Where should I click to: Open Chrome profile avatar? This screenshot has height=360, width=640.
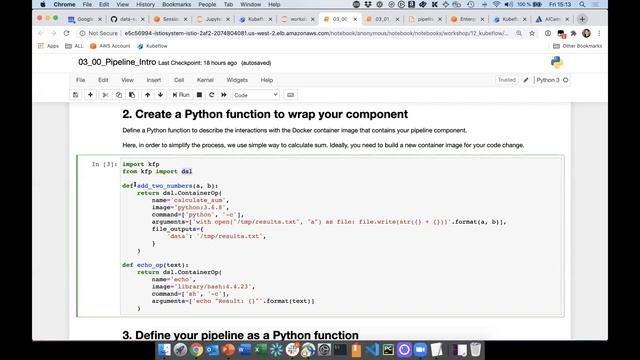tap(587, 33)
